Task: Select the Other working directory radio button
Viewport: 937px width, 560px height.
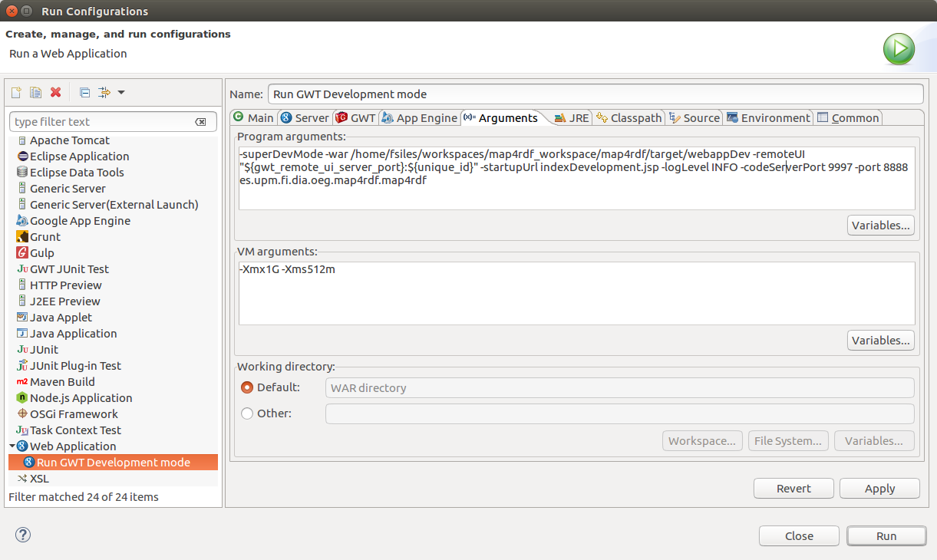Action: coord(247,413)
